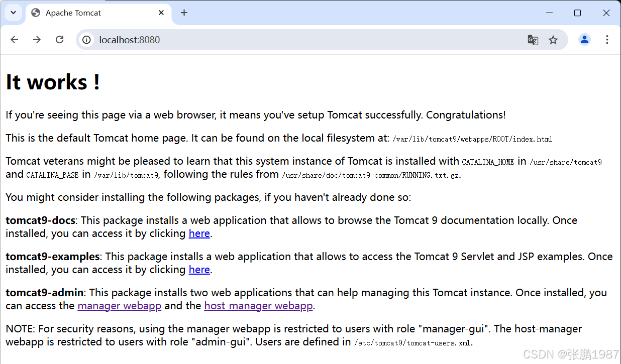Image resolution: width=621 pixels, height=364 pixels.
Task: Click the /usr/share/tomcat9 path text
Action: (565, 162)
